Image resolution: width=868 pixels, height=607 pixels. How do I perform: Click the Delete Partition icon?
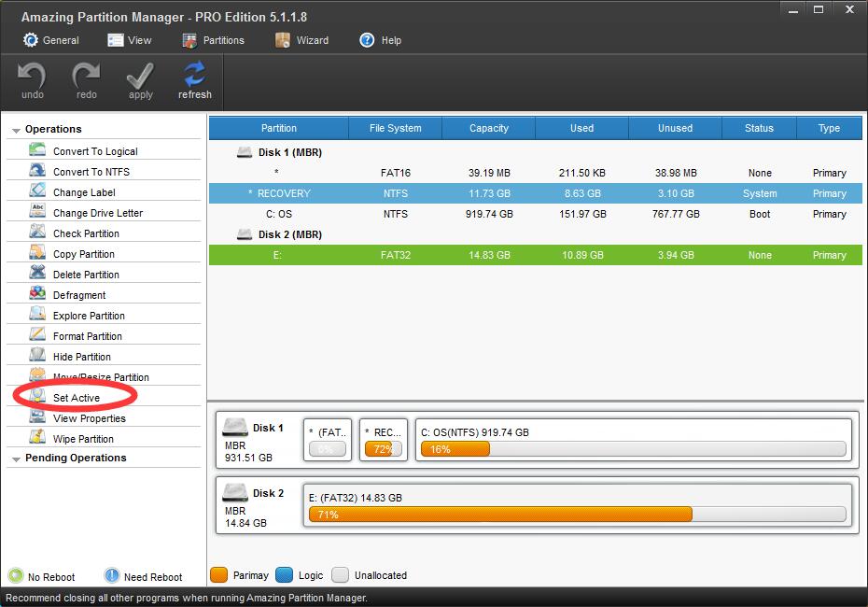[x=37, y=273]
